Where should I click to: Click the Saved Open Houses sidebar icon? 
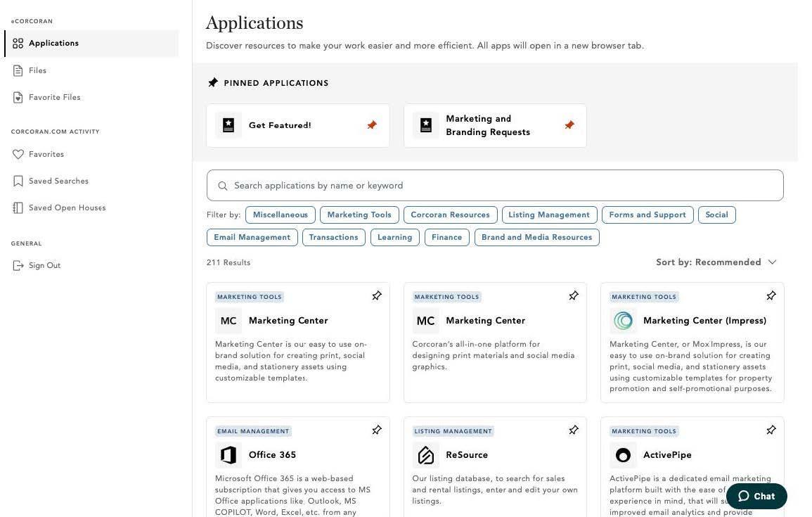pos(18,208)
